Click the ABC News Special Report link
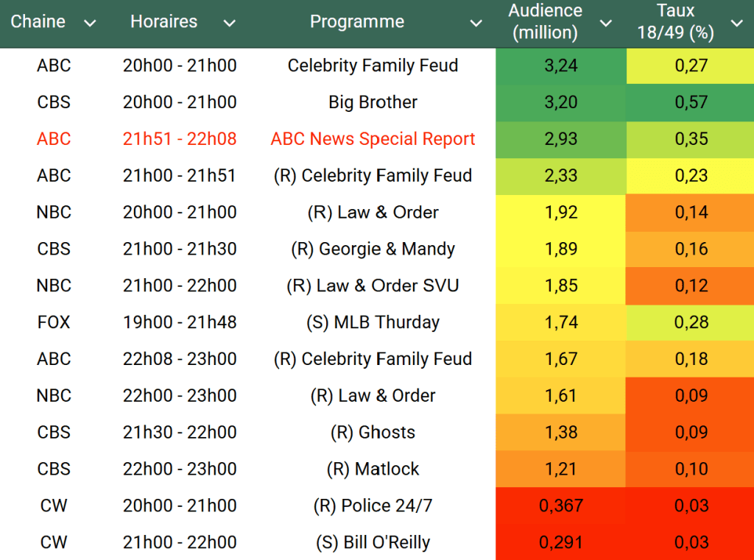754x560 pixels. coord(373,139)
